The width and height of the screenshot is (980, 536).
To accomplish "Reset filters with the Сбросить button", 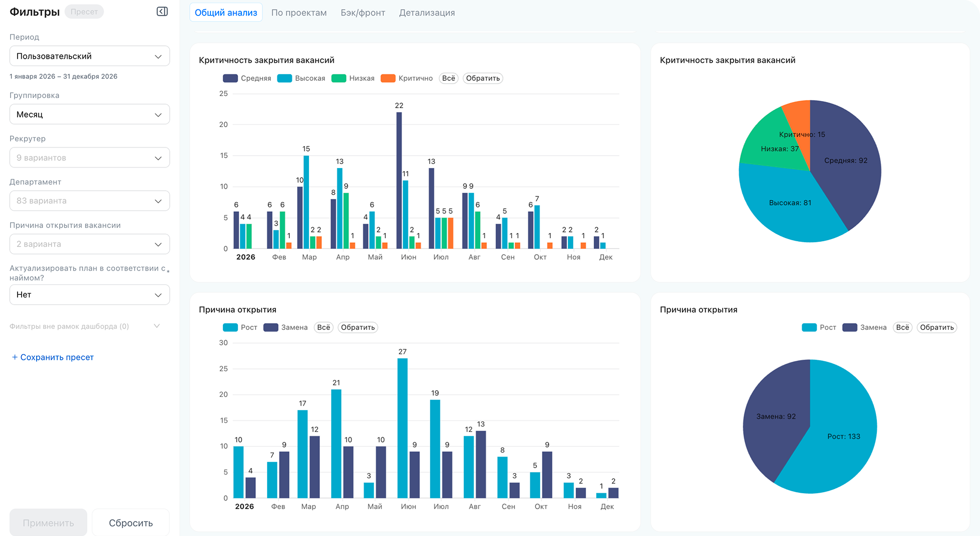I will [131, 523].
